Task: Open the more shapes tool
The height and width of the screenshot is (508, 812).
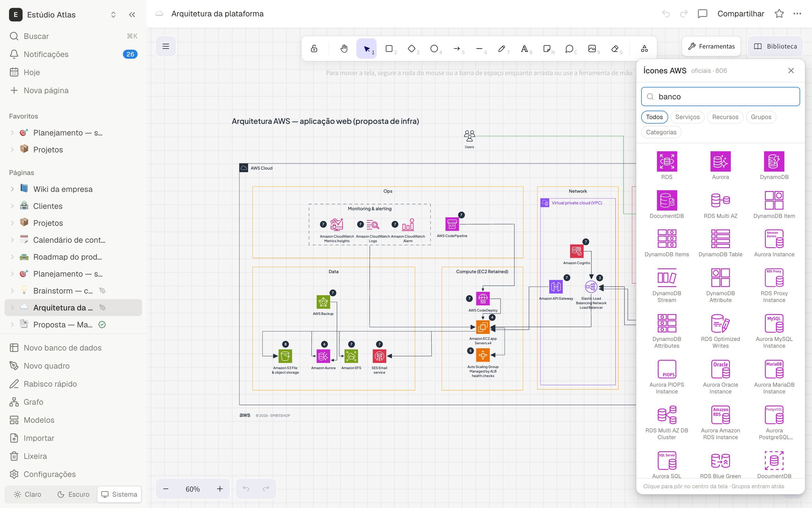Action: [644, 49]
